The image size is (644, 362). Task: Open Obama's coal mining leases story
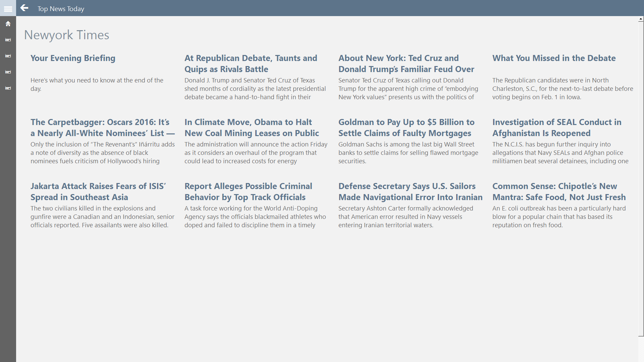[x=252, y=127]
